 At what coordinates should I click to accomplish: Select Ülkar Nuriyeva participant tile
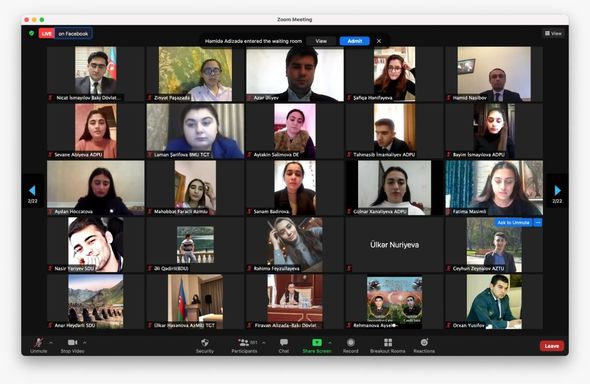click(x=394, y=244)
